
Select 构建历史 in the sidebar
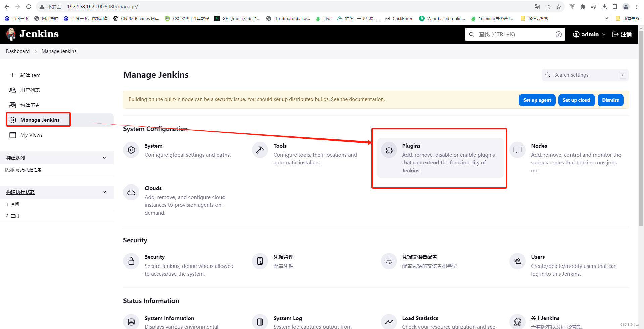(60, 105)
